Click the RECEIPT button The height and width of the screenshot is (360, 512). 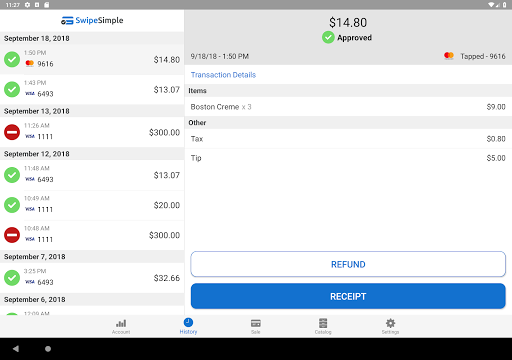tap(348, 296)
